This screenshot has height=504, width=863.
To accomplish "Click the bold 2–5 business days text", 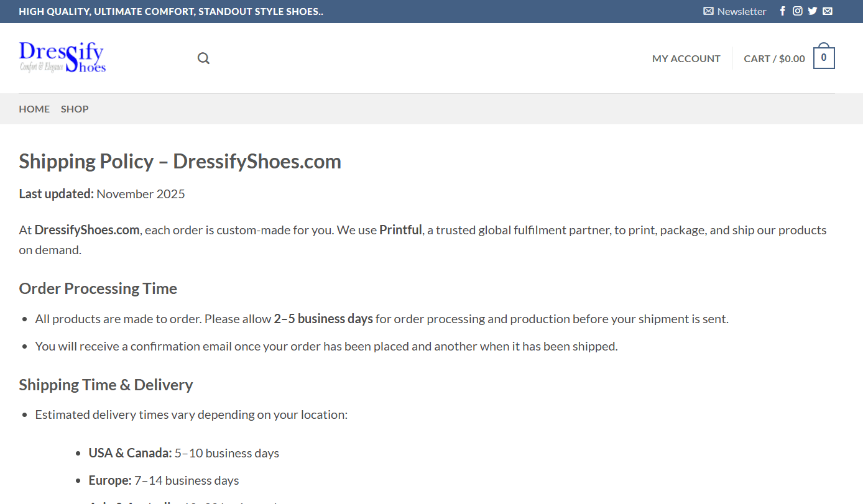I will pos(323,319).
